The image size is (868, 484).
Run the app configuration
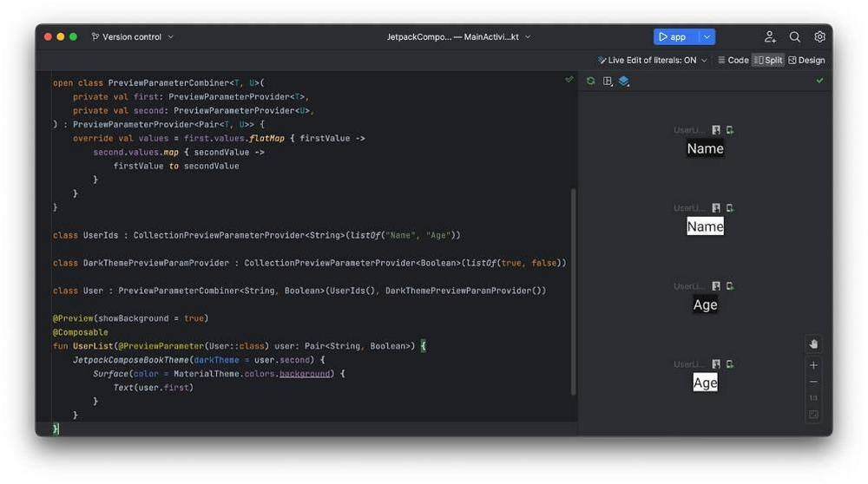tap(674, 37)
